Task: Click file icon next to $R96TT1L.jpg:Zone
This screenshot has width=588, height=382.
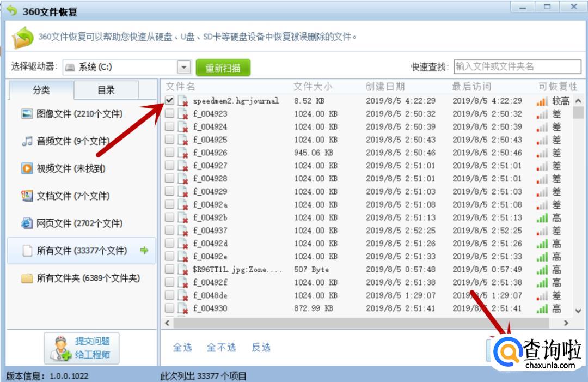Action: [x=183, y=269]
